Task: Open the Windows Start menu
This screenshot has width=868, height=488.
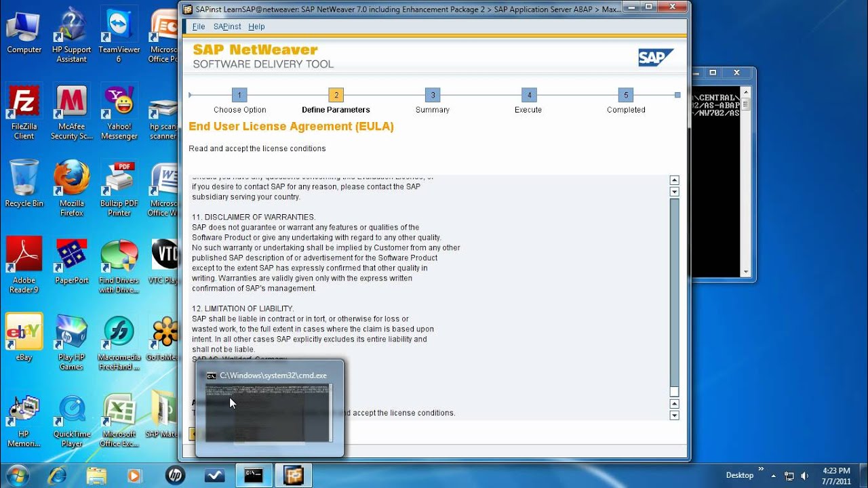Action: coord(18,474)
